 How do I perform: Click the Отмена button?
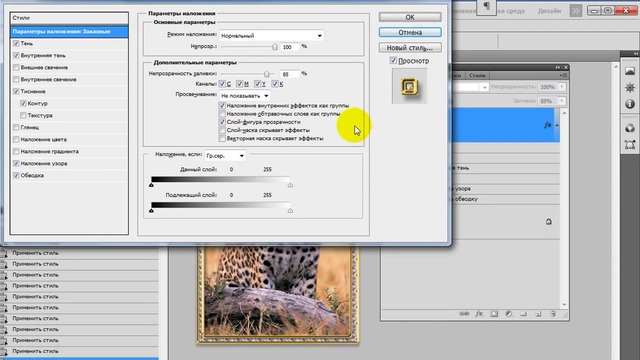pos(410,32)
